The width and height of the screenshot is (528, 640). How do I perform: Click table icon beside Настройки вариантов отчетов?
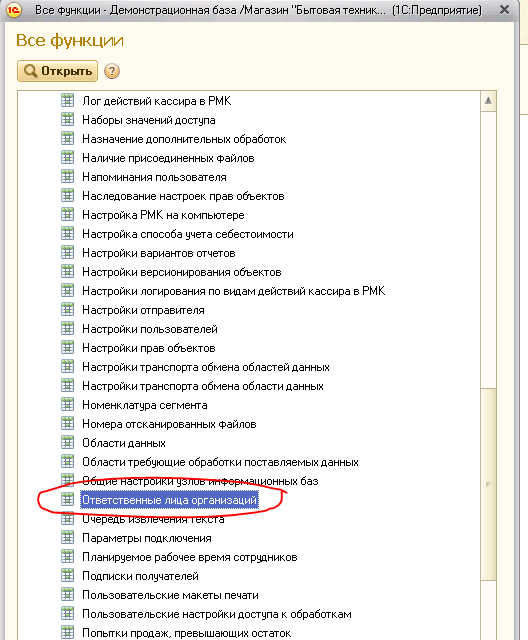click(67, 253)
